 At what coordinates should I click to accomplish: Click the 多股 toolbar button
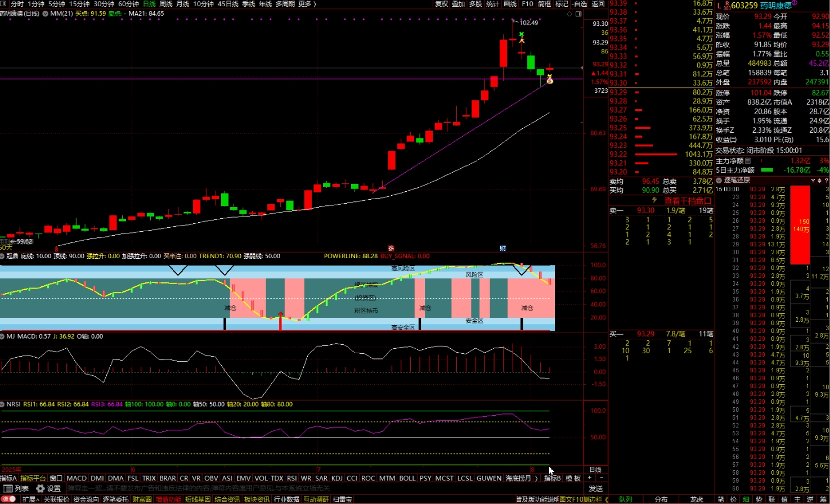476,4
